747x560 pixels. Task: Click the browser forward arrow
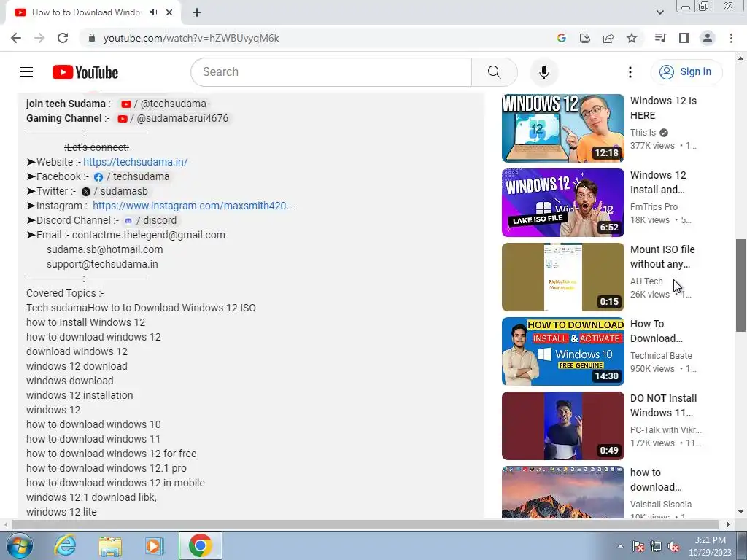coord(39,38)
